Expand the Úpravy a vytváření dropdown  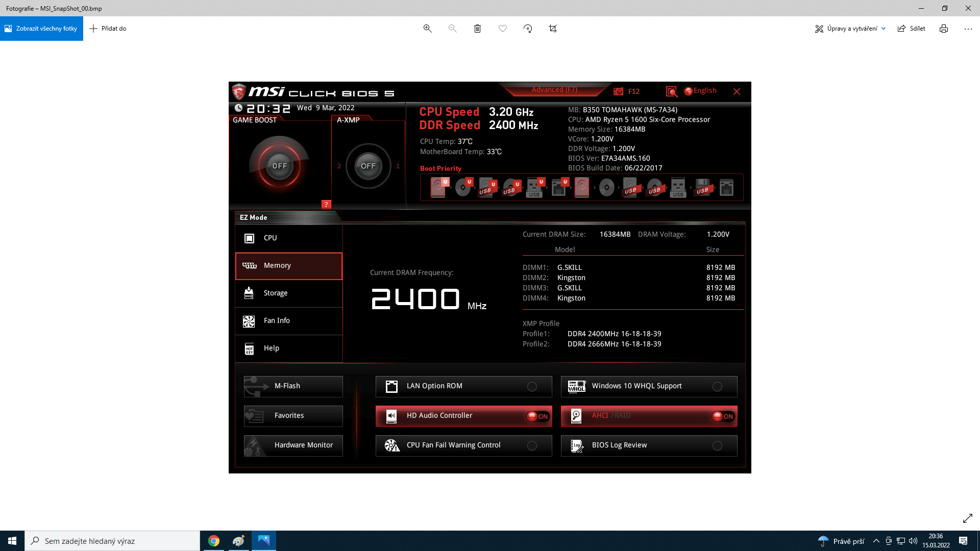(x=850, y=29)
